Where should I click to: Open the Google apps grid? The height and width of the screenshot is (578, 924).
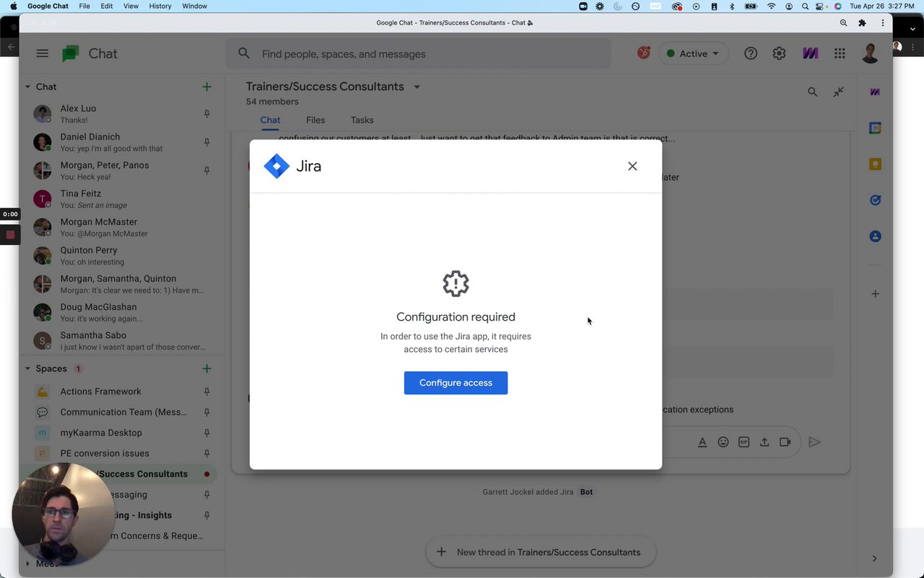(x=840, y=53)
